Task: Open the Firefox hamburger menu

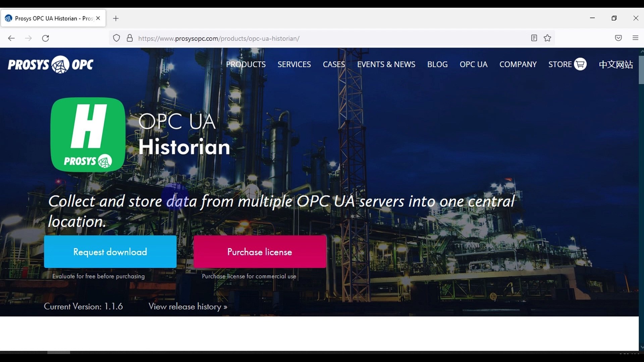Action: coord(635,38)
